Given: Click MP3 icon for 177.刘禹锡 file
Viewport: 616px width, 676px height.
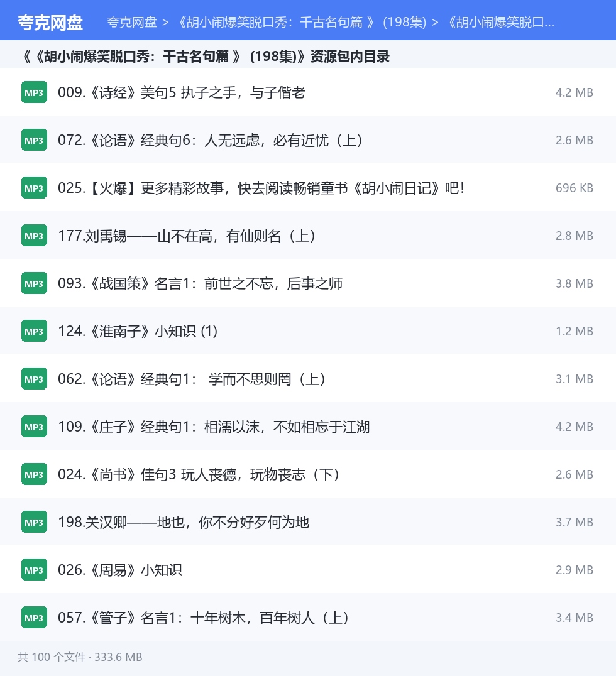Looking at the screenshot, I should point(34,236).
